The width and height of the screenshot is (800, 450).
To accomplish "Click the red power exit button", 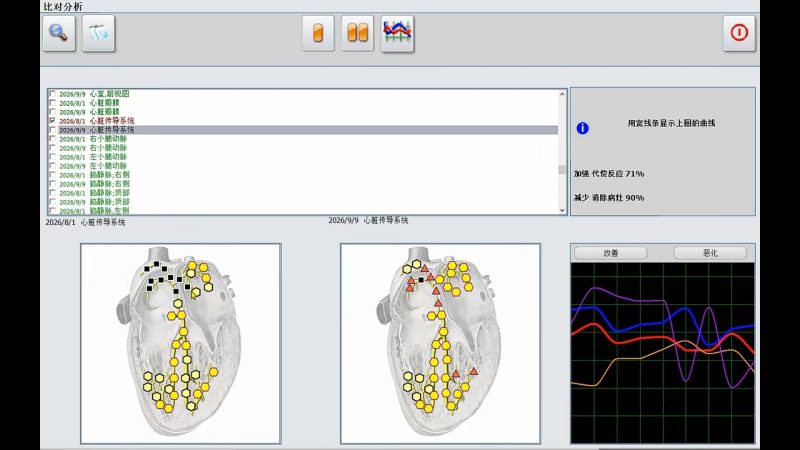I will coord(739,33).
